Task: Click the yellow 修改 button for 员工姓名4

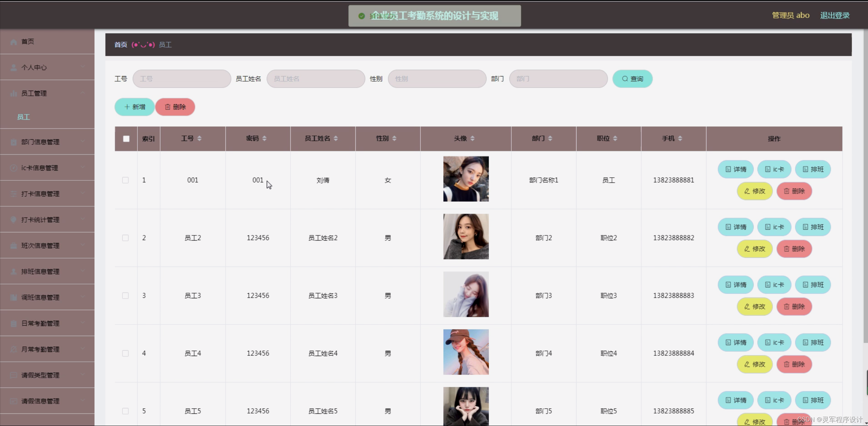Action: 754,364
